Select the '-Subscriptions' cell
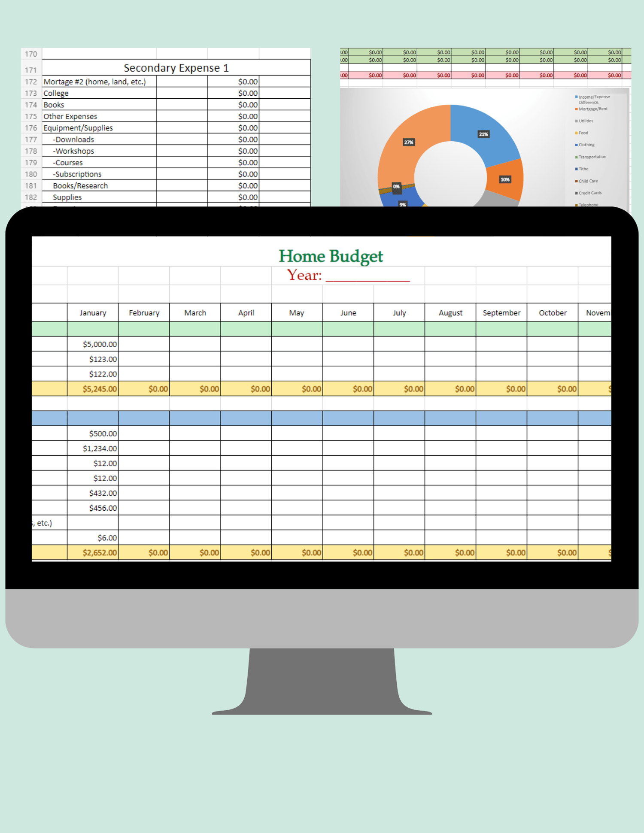Image resolution: width=644 pixels, height=833 pixels. click(99, 174)
